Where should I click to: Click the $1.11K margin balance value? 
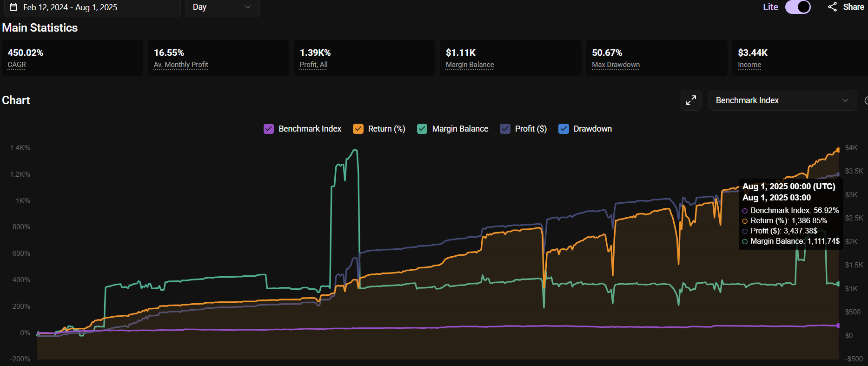point(461,53)
